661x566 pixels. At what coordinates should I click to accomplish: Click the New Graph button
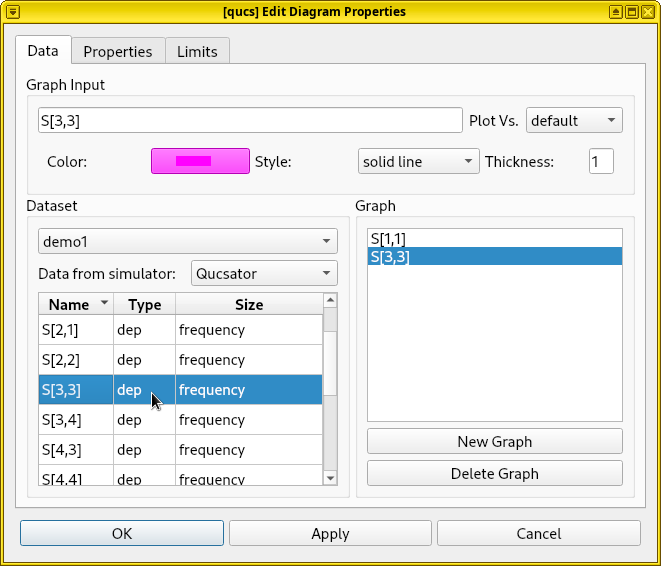tap(494, 442)
